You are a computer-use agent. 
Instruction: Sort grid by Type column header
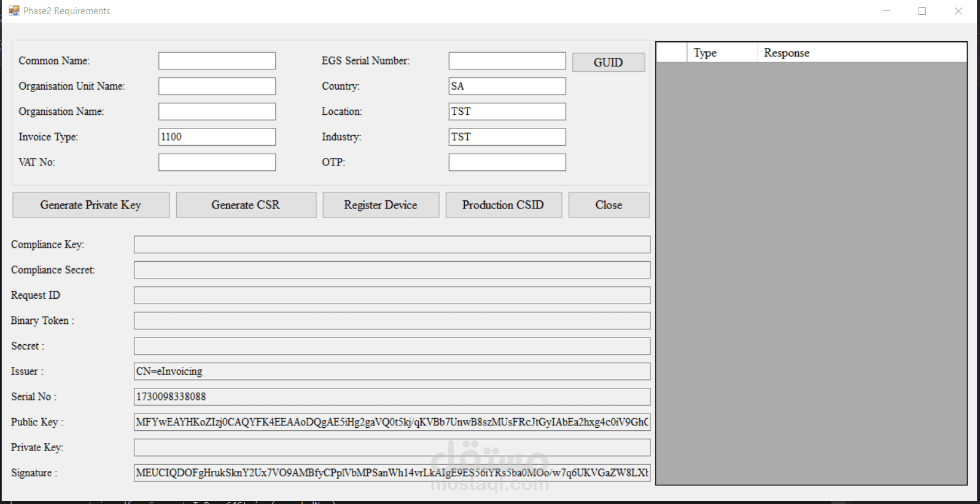pyautogui.click(x=722, y=53)
